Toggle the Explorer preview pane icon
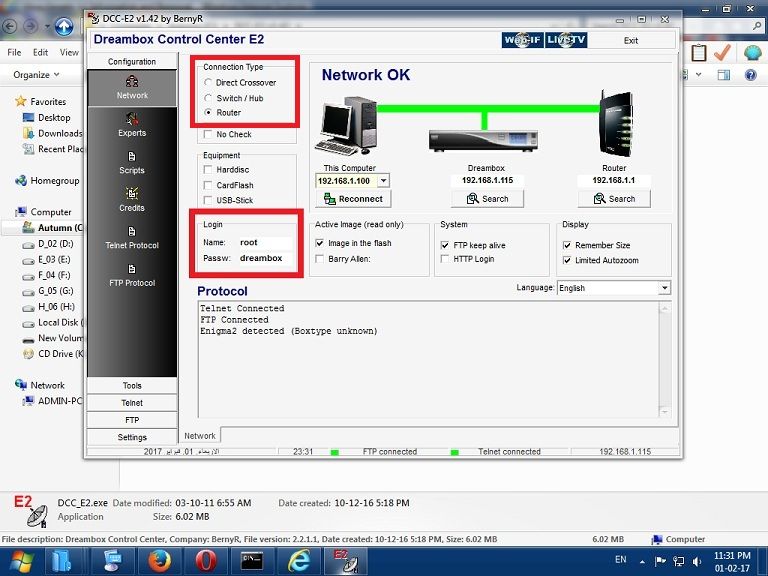768x576 pixels. (723, 75)
